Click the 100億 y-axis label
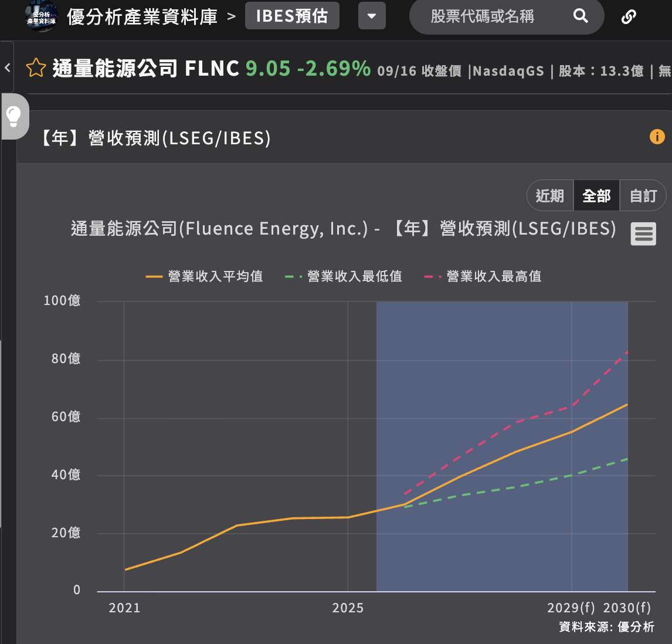The width and height of the screenshot is (672, 644). click(x=62, y=300)
